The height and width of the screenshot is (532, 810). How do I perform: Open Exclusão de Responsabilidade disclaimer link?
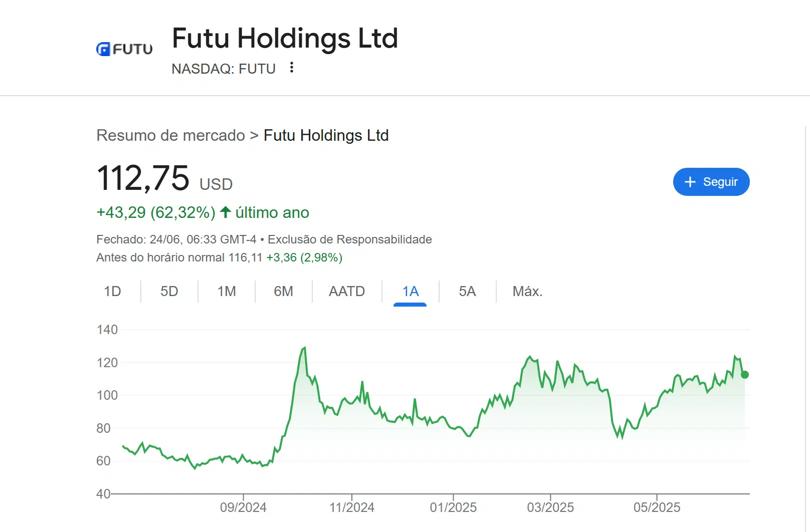(x=350, y=239)
